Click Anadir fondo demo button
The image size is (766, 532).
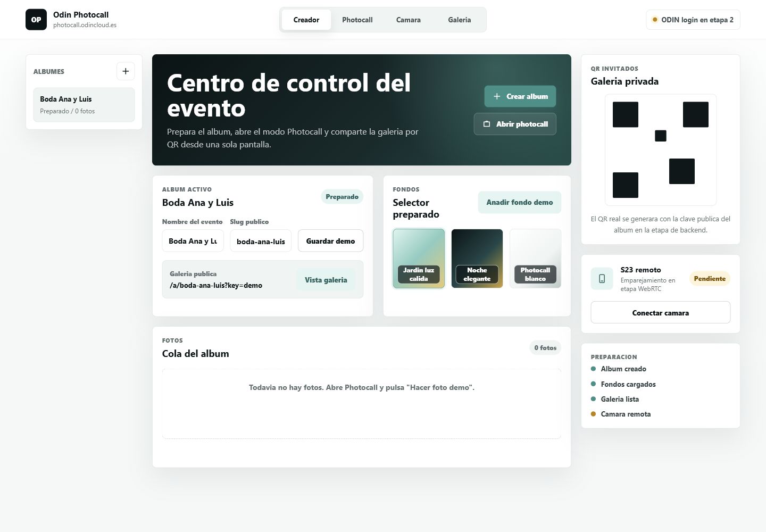pyautogui.click(x=520, y=202)
